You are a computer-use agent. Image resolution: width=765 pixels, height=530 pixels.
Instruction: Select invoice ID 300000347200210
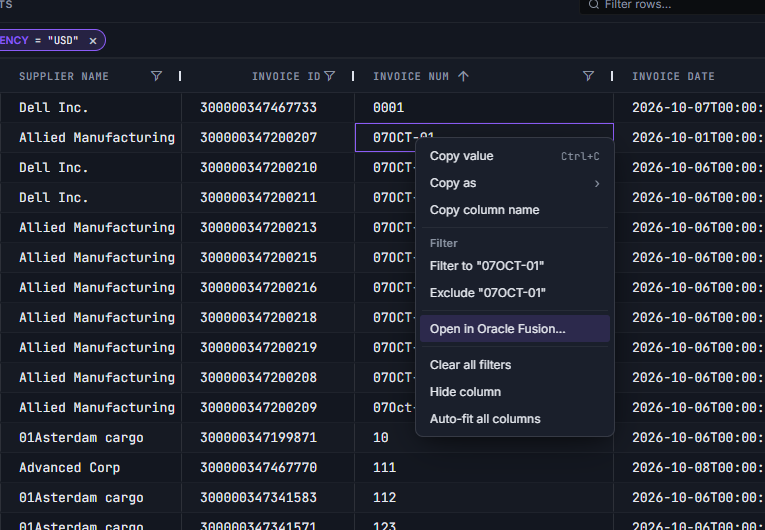tap(268, 167)
